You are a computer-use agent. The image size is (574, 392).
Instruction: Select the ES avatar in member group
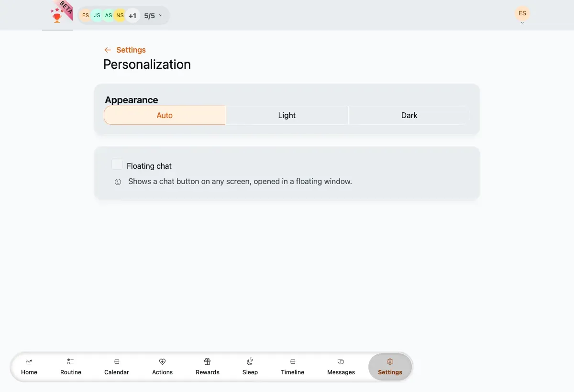[x=86, y=16]
